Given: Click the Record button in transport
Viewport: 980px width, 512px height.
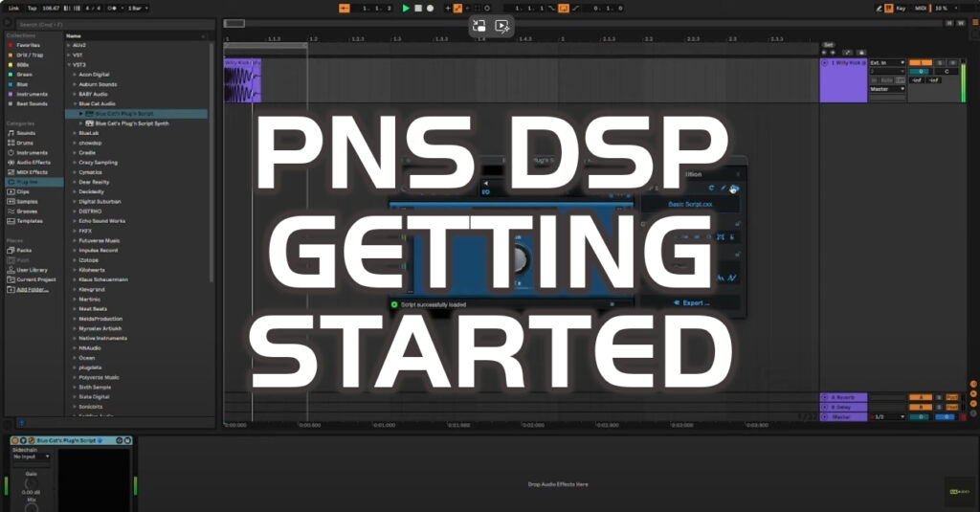Looking at the screenshot, I should coord(430,8).
